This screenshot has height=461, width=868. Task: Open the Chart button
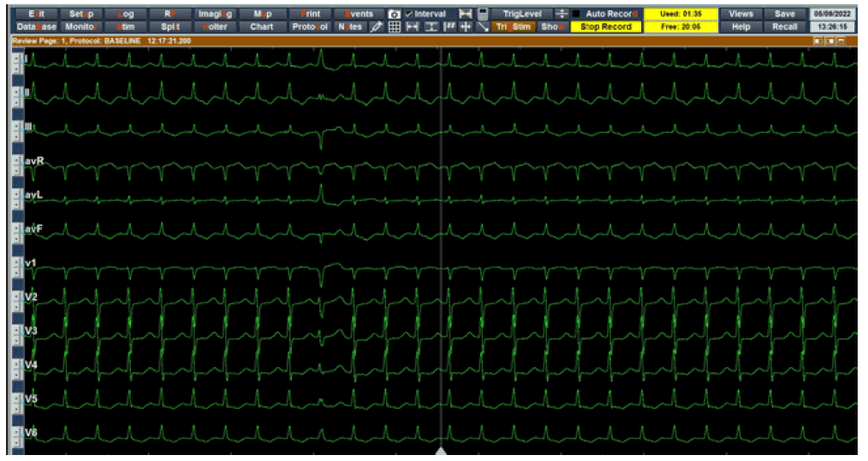click(262, 27)
